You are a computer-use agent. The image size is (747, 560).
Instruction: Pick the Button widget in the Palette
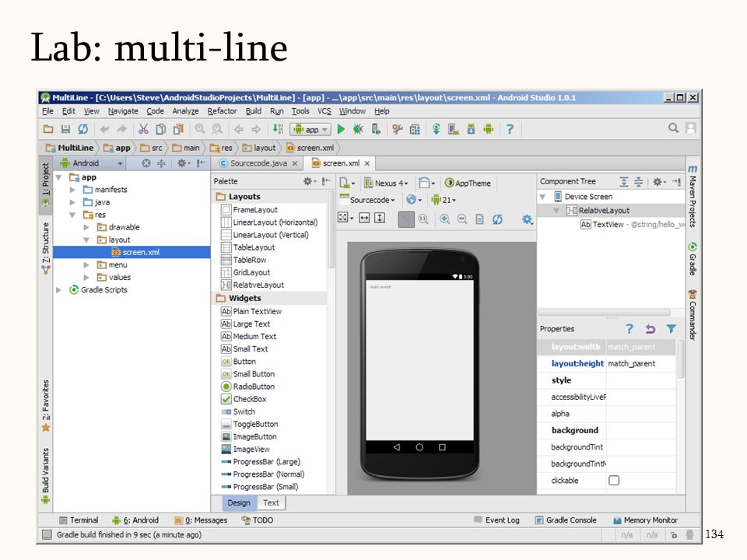point(238,362)
